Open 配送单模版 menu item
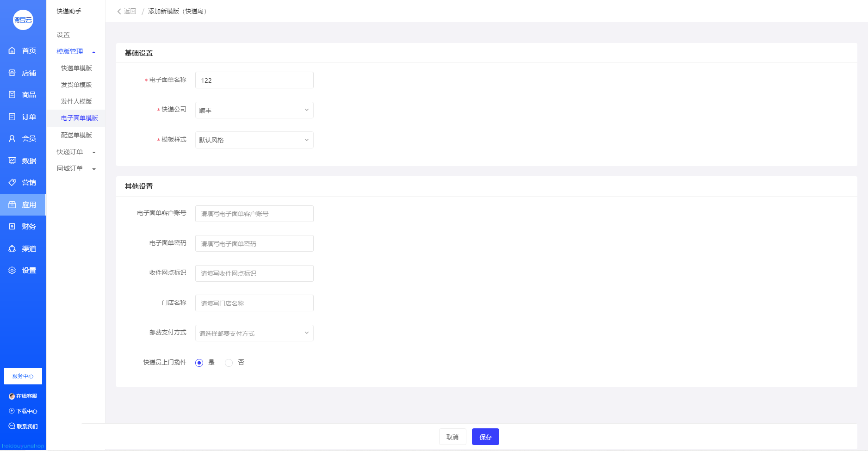868x451 pixels. [x=76, y=135]
